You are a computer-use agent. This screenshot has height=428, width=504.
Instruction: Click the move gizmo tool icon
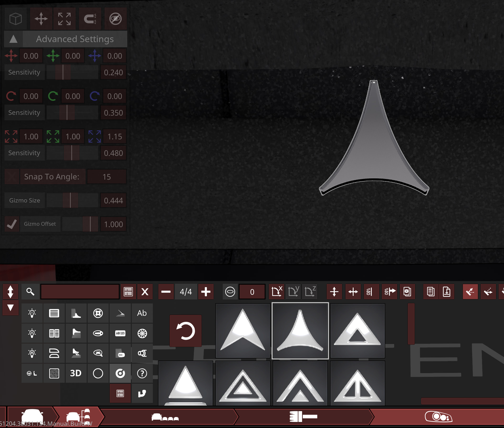41,19
